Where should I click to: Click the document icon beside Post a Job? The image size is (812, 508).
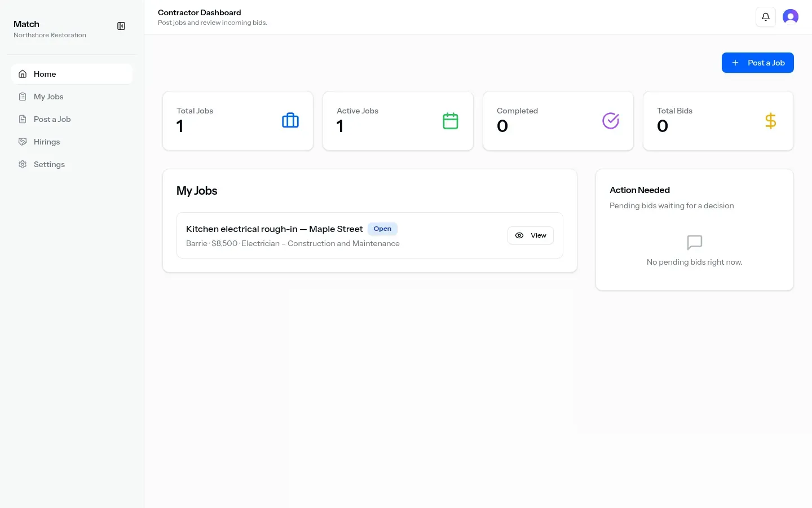tap(23, 119)
